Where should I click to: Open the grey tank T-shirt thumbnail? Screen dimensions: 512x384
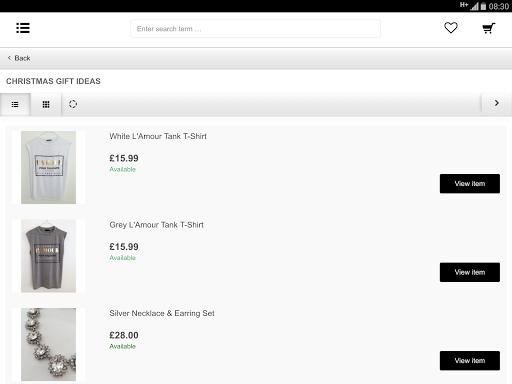tap(48, 256)
